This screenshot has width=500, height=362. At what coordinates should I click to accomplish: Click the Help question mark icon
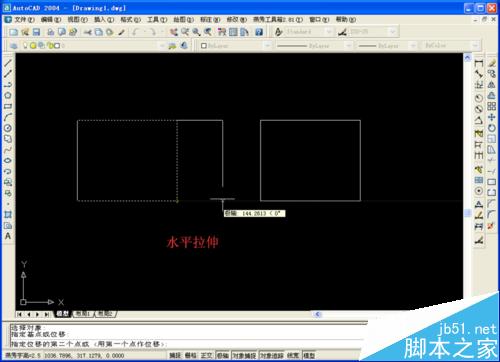[259, 32]
